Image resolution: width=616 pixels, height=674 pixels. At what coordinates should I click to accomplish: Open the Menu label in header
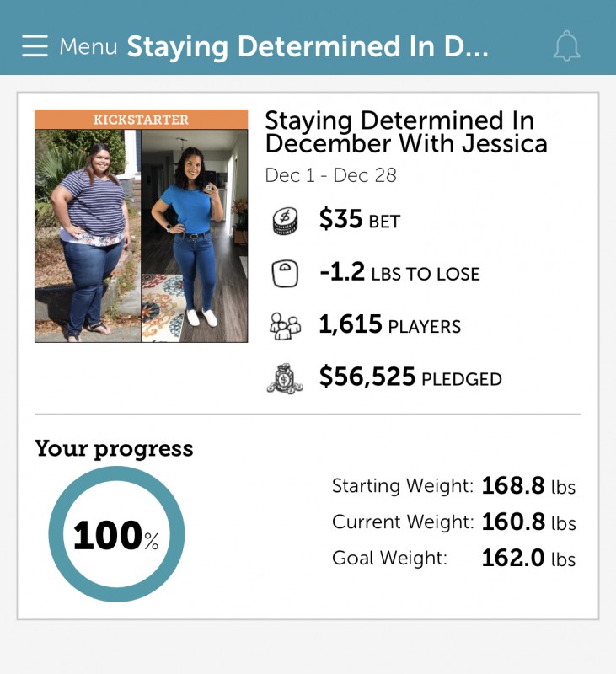pos(88,46)
